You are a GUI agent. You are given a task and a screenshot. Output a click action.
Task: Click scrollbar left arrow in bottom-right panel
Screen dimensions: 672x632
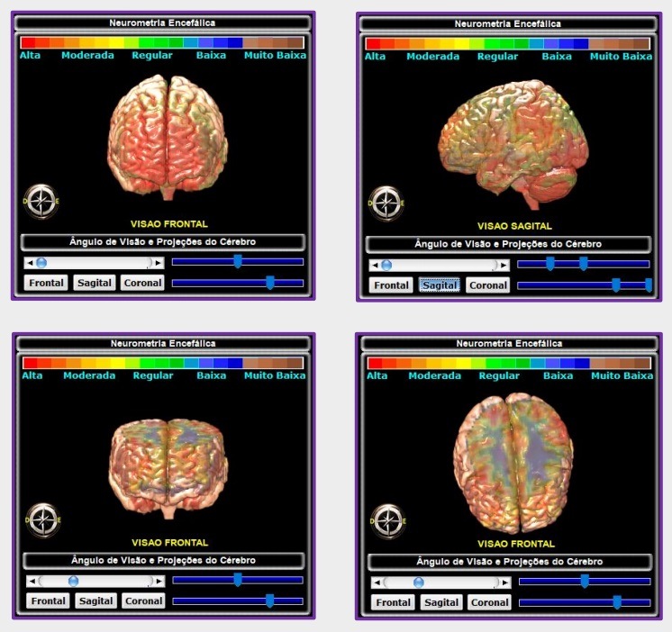click(x=377, y=582)
